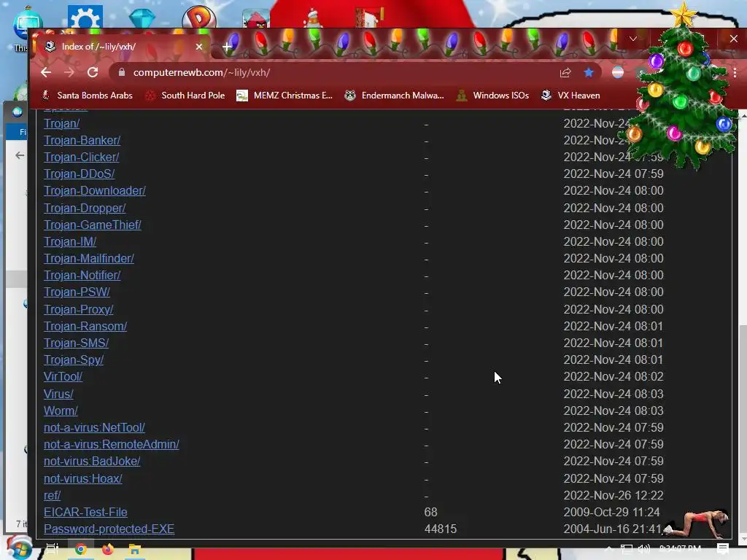Go back using the browser back arrow
This screenshot has height=560, width=747.
click(46, 72)
